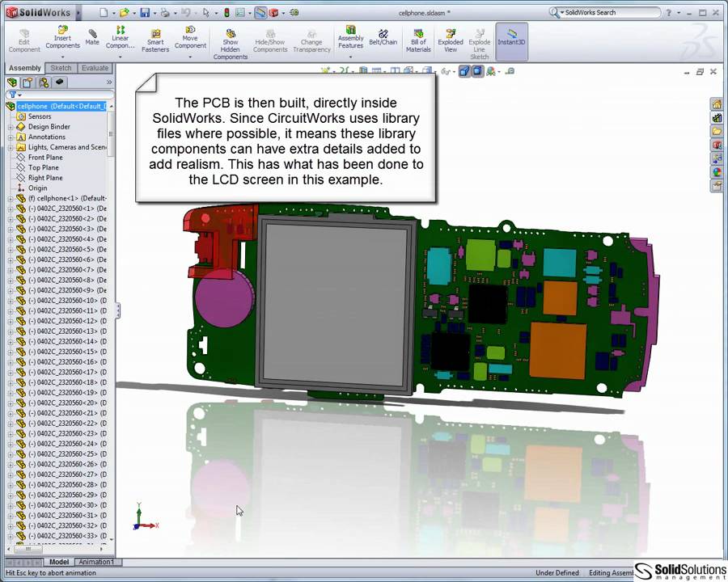Open the Bill of Materials tool
Screen dimensions: 728x582
click(x=418, y=40)
